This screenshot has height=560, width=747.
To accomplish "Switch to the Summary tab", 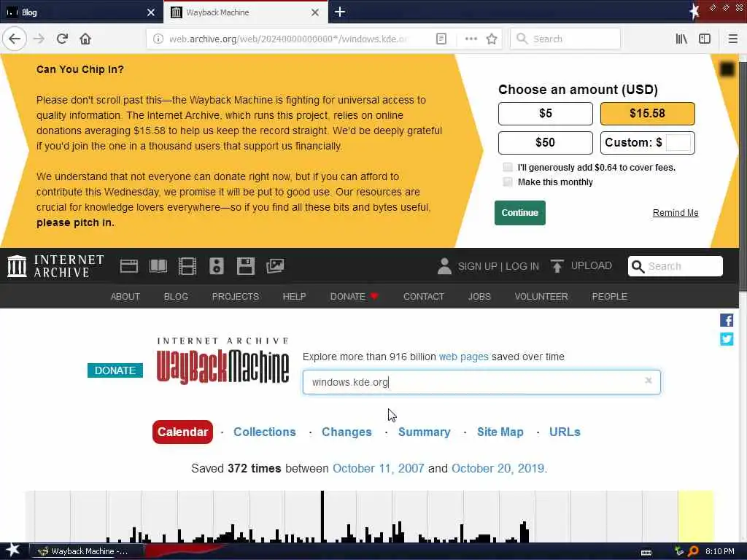I will pyautogui.click(x=424, y=432).
